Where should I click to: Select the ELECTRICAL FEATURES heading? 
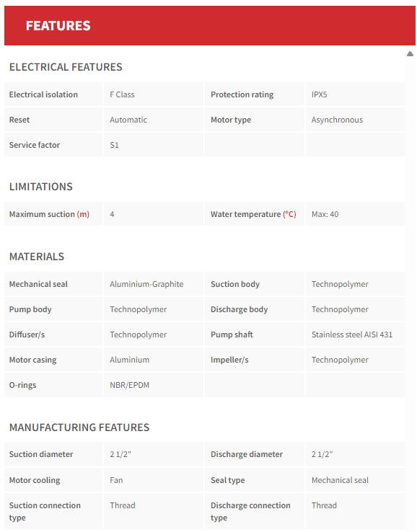(66, 67)
